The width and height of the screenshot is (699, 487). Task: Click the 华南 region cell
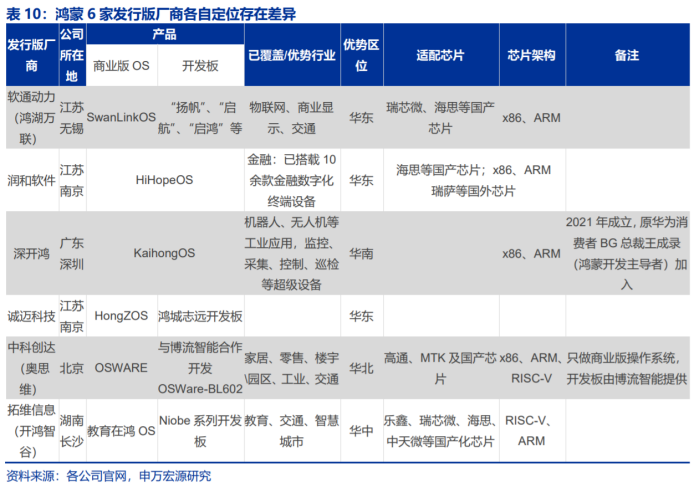point(362,253)
